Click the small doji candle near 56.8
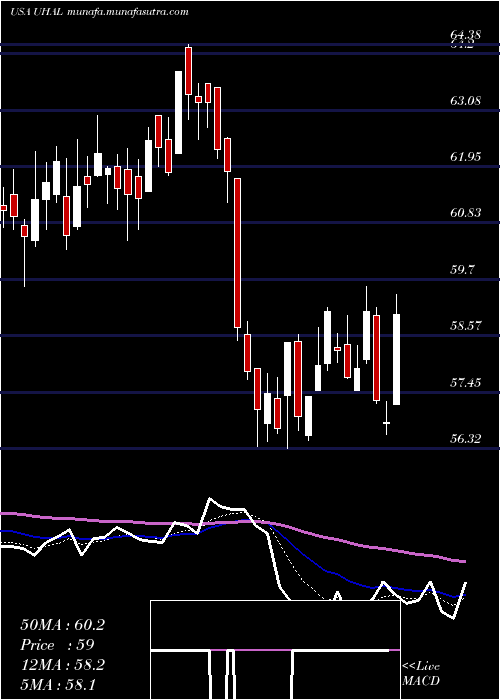Image resolution: width=500 pixels, height=700 pixels. coord(386,422)
